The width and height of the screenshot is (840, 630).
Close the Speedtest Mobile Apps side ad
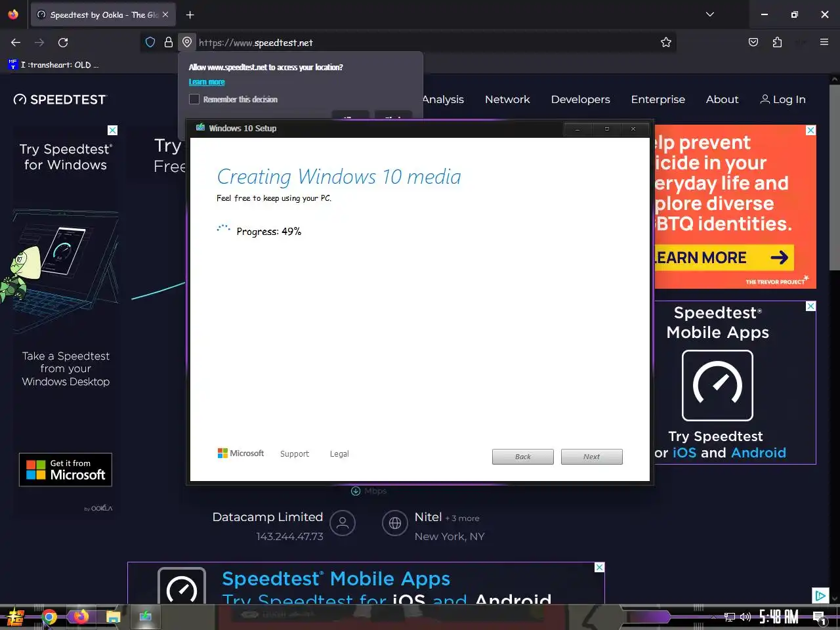click(x=810, y=306)
